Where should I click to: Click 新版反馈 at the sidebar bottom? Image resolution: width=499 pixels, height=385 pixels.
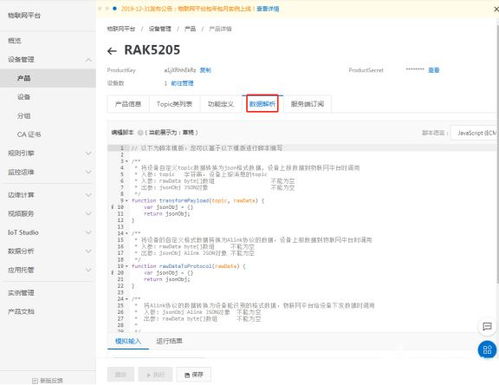tap(48, 380)
